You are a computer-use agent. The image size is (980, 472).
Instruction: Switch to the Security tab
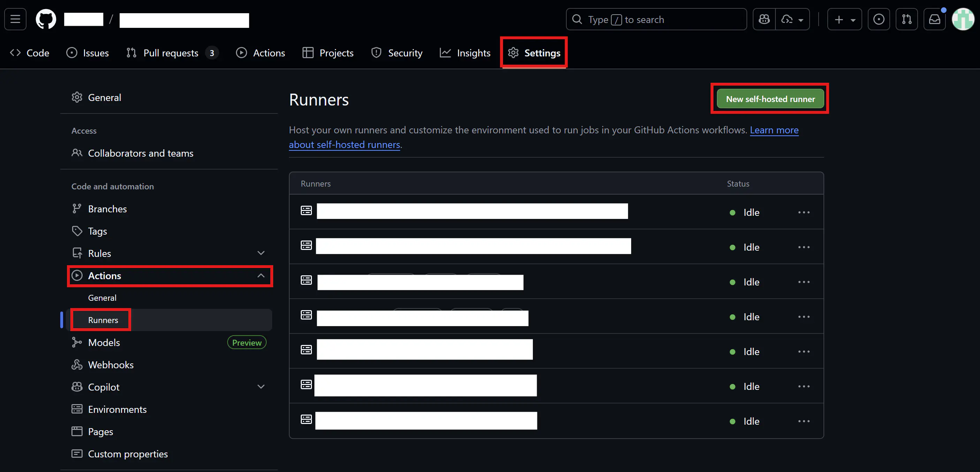pos(397,53)
